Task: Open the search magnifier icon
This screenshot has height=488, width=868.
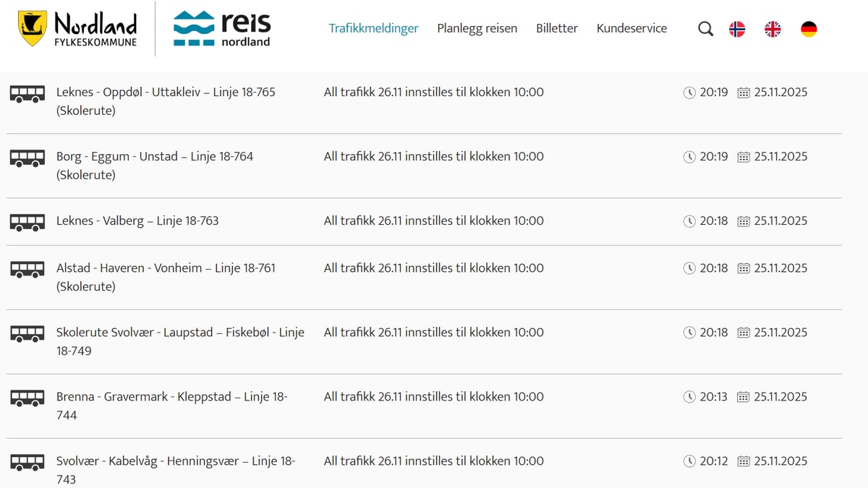Action: 705,28
